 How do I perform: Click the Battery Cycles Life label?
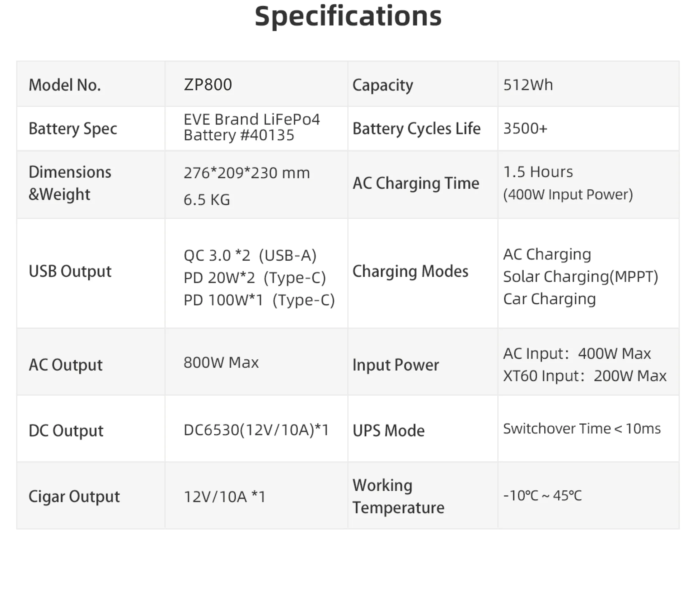(x=416, y=128)
